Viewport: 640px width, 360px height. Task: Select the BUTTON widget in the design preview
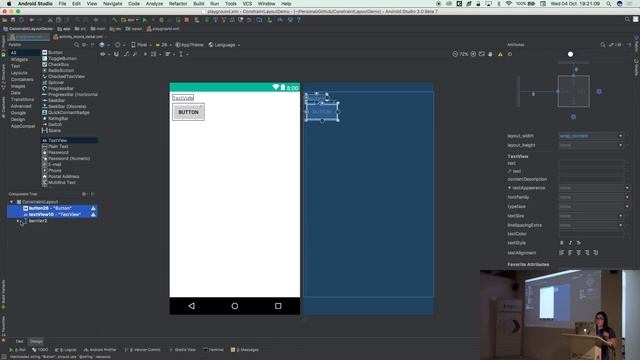(188, 112)
